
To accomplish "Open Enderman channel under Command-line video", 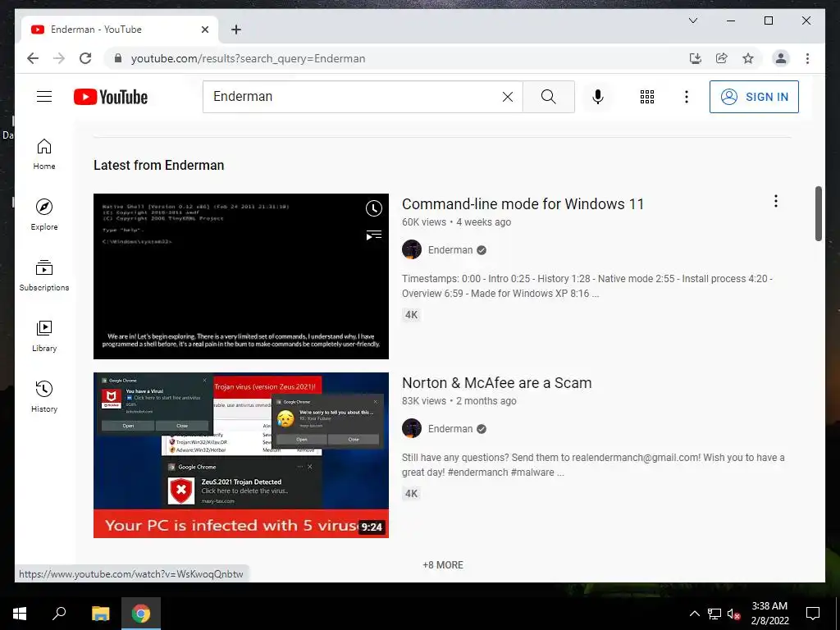I will (450, 249).
